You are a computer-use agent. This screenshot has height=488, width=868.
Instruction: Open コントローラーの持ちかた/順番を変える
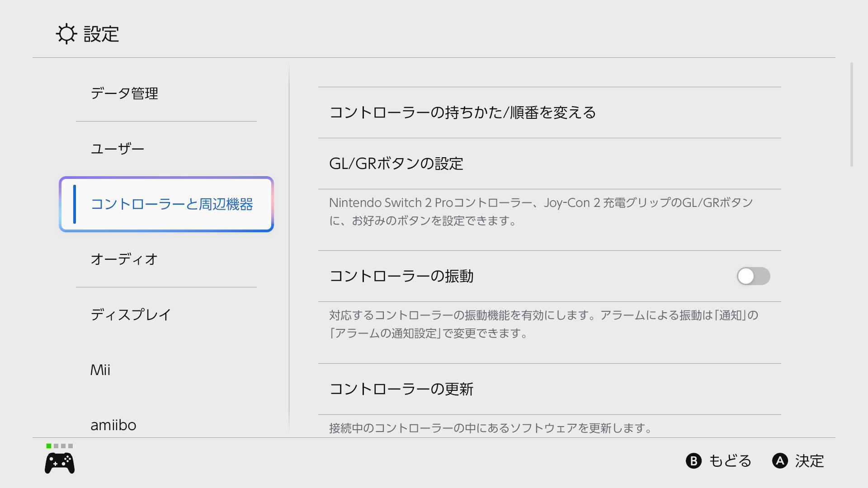coord(462,113)
